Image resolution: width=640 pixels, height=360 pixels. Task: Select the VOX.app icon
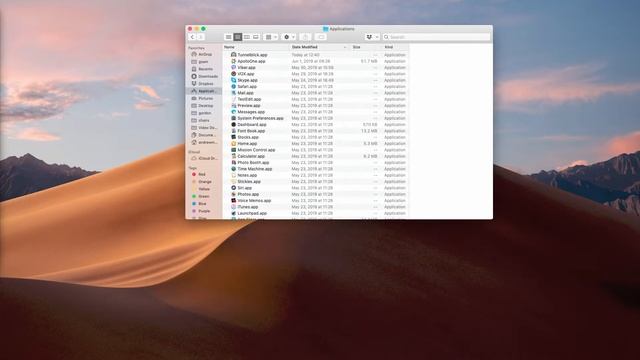233,74
